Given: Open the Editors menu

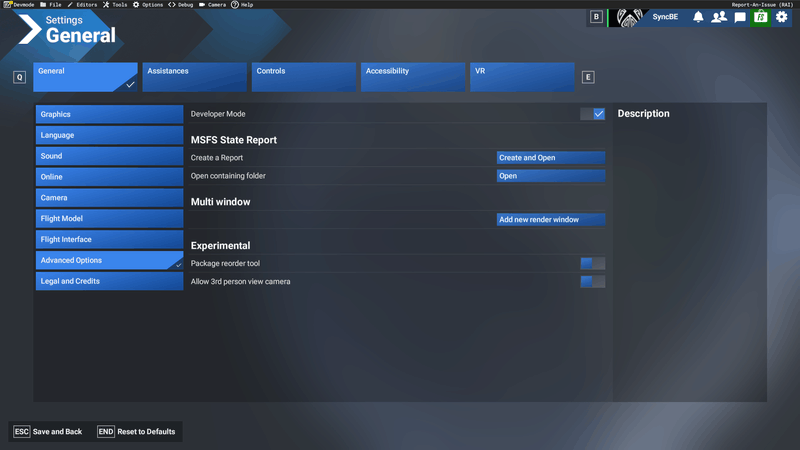Looking at the screenshot, I should (x=82, y=5).
